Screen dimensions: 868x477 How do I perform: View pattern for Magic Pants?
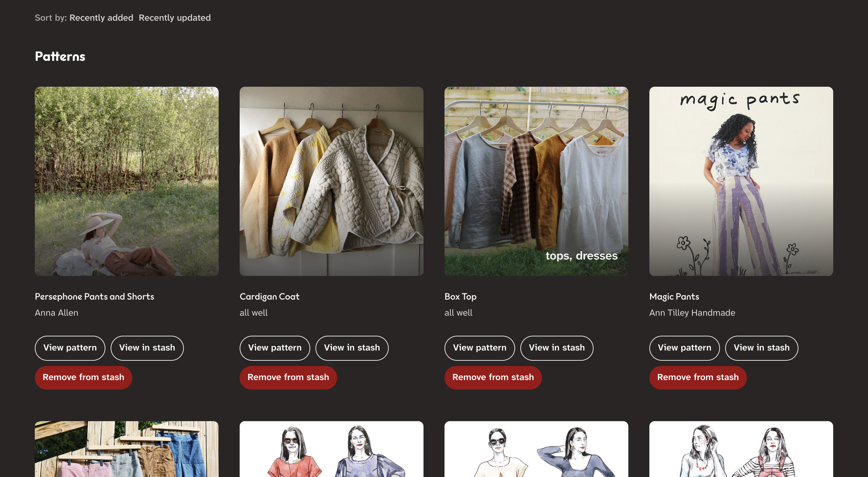(x=684, y=348)
